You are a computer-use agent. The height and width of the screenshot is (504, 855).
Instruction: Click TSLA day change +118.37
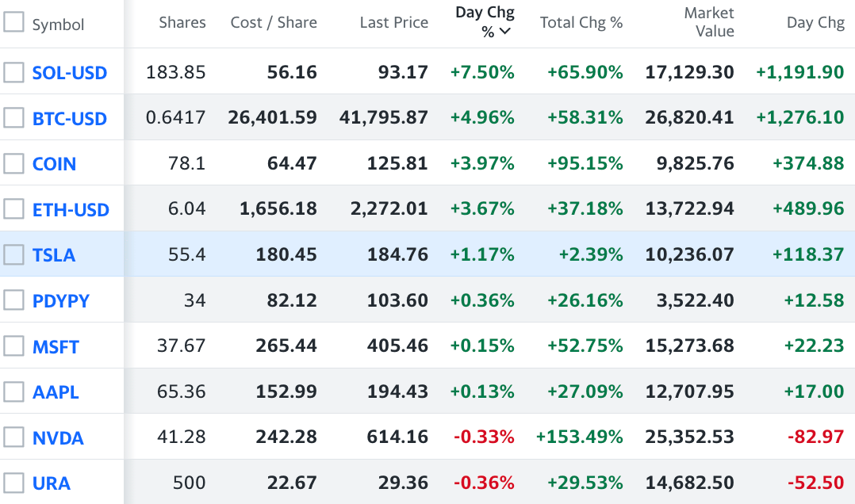click(x=808, y=254)
